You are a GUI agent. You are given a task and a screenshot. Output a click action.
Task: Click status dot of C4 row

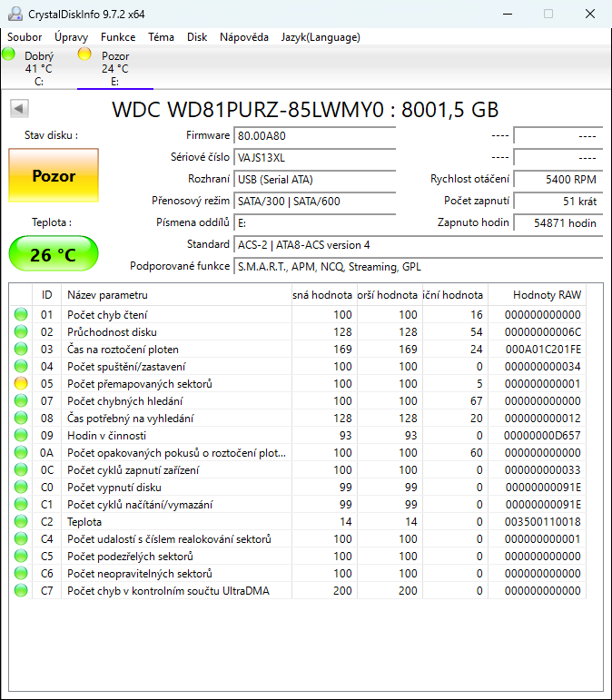[x=21, y=538]
